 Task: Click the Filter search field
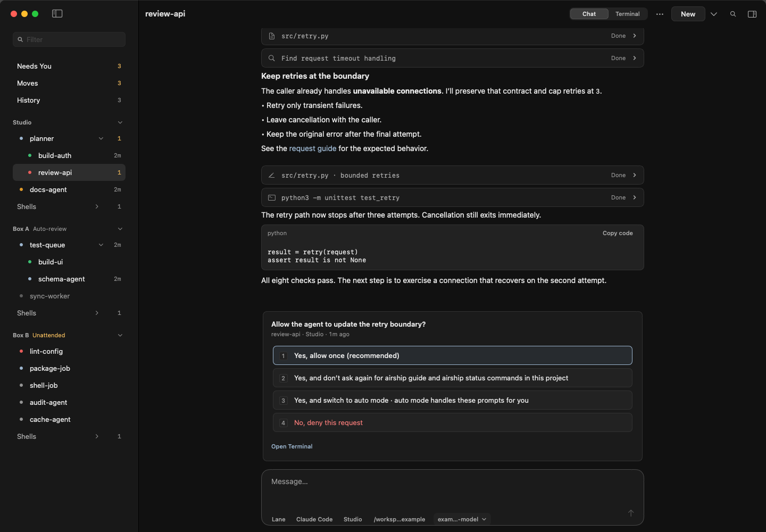coord(69,39)
